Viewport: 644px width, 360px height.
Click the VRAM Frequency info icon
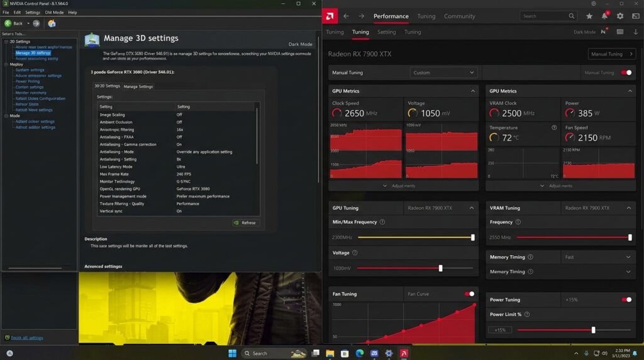coord(518,222)
